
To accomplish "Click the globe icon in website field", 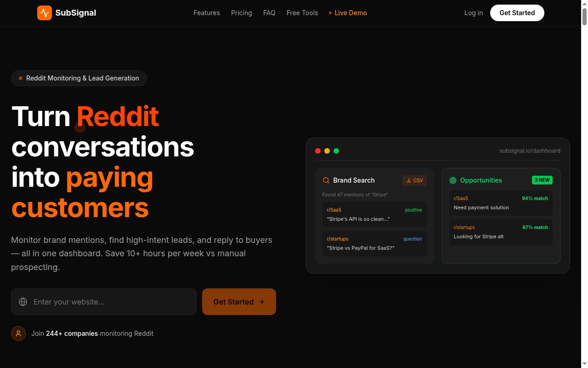I will point(23,302).
